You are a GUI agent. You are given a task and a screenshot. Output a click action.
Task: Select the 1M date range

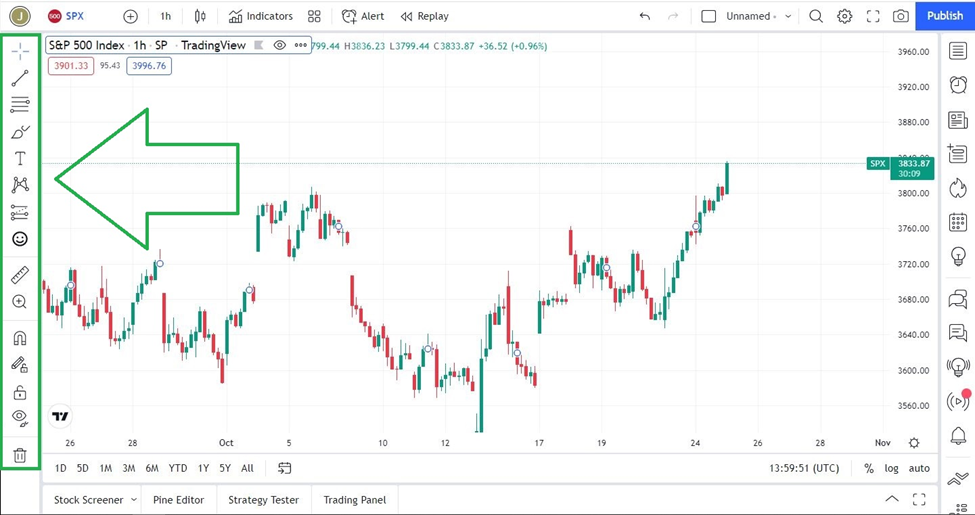[106, 468]
